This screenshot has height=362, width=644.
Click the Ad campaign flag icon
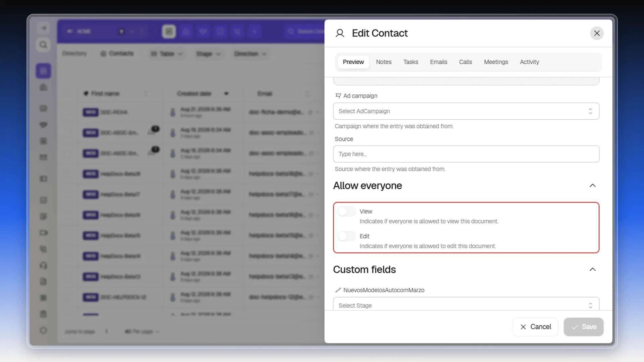tap(338, 96)
